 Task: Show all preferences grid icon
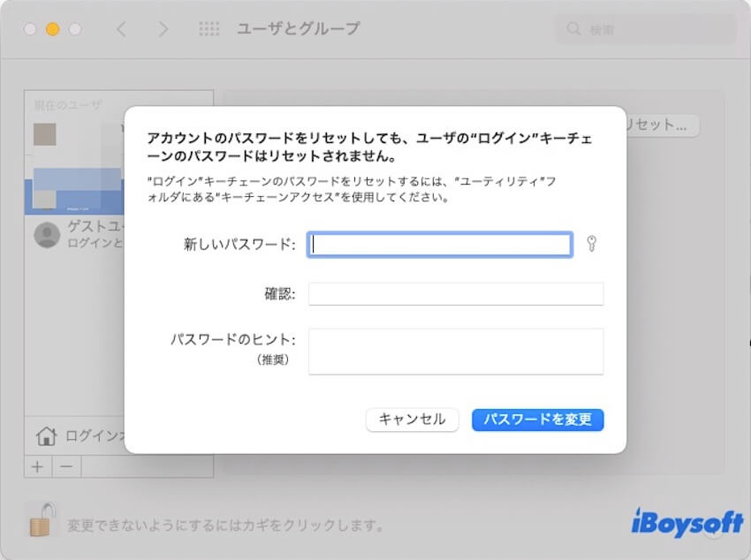click(x=209, y=29)
